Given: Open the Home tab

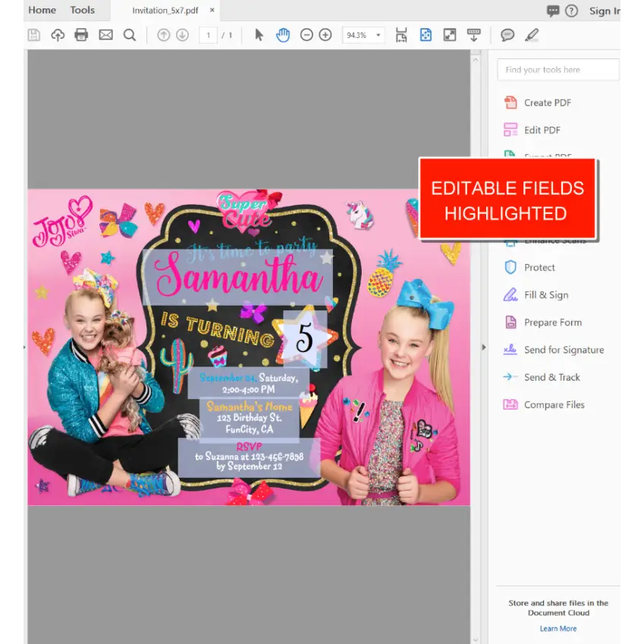Looking at the screenshot, I should pos(42,10).
